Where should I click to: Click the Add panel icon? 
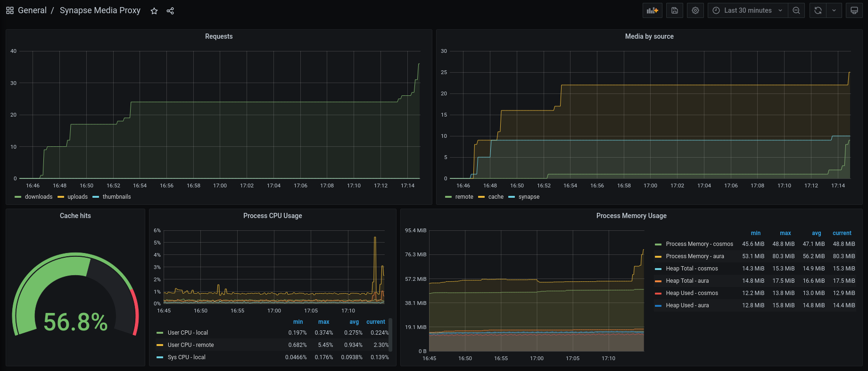653,10
